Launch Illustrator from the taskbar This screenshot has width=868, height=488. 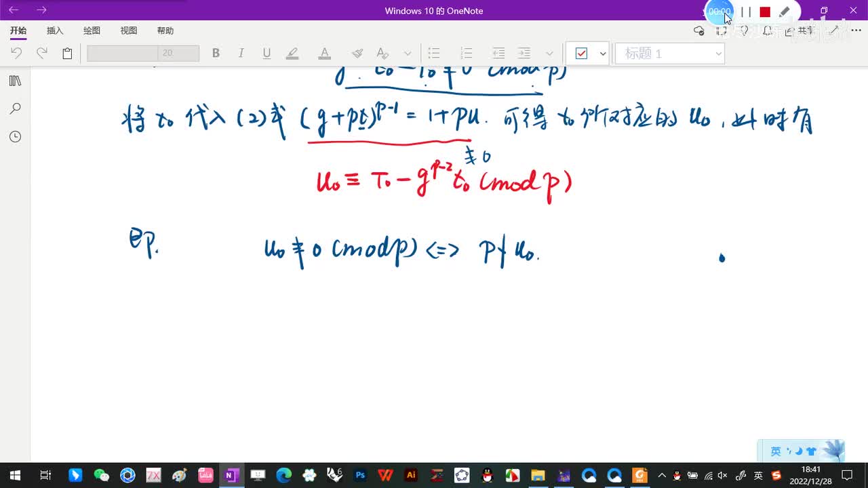coord(411,475)
